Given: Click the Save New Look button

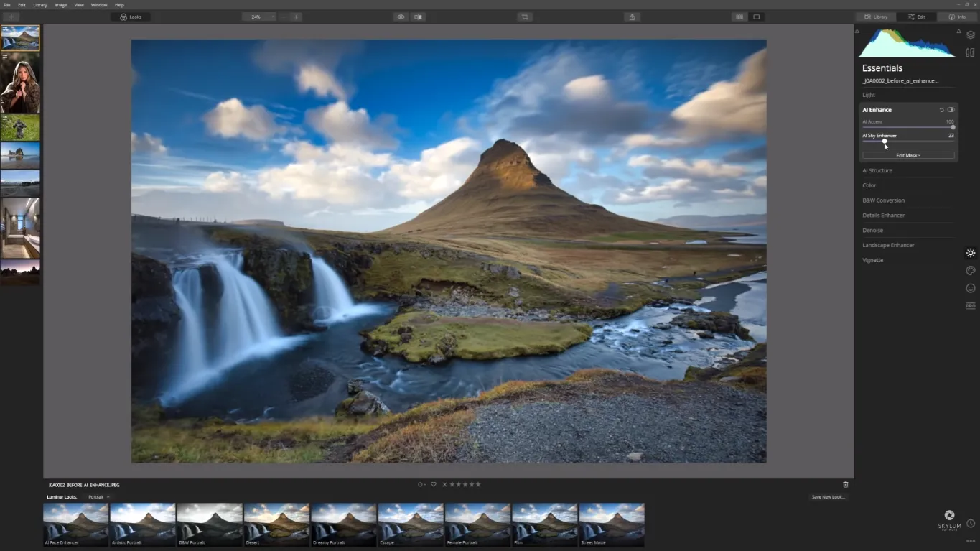Looking at the screenshot, I should point(828,497).
